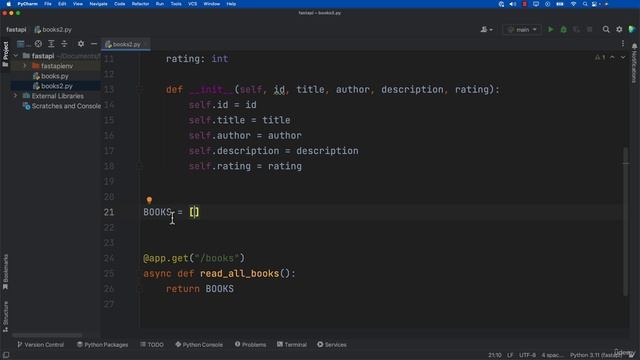The image size is (640, 360).
Task: Open Python Console tool window
Action: pyautogui.click(x=199, y=344)
